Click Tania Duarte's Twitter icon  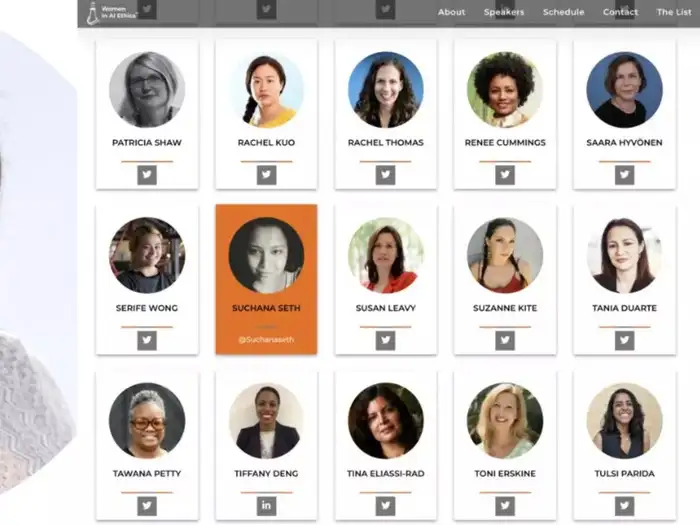(x=625, y=341)
